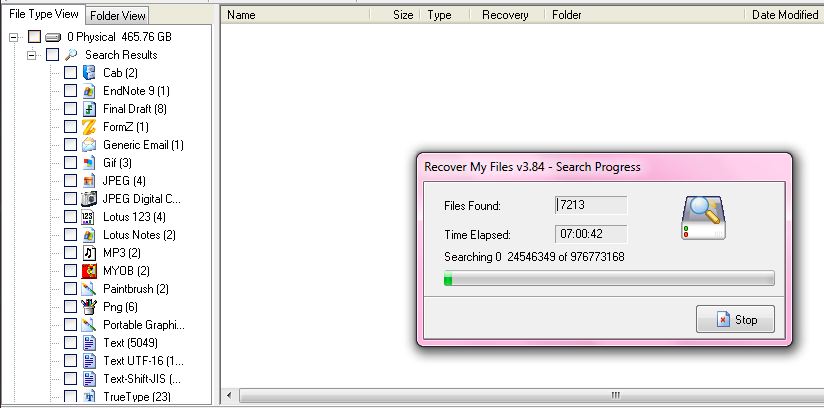The image size is (824, 408).
Task: Tick the EndNote 9 (1) checkbox
Action: pyautogui.click(x=70, y=91)
